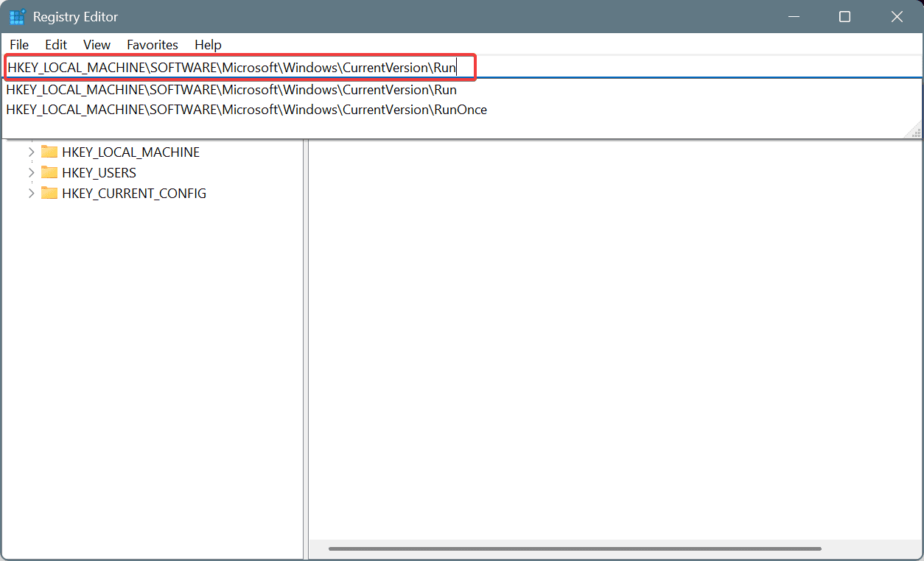Minimize the Registry Editor window
Viewport: 924px width, 561px height.
click(794, 17)
